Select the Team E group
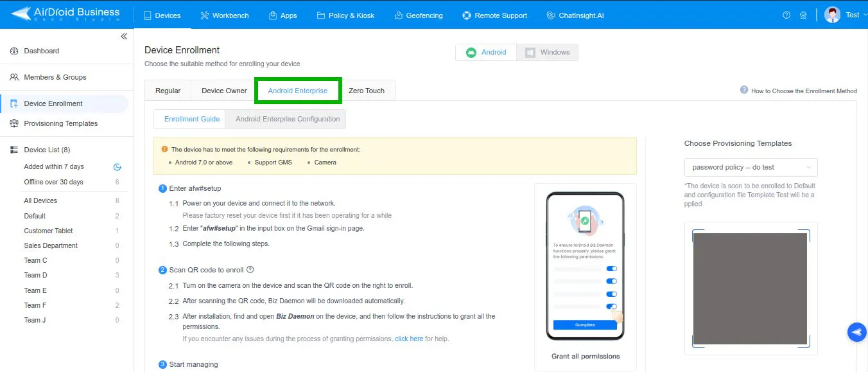868x372 pixels. [x=36, y=290]
